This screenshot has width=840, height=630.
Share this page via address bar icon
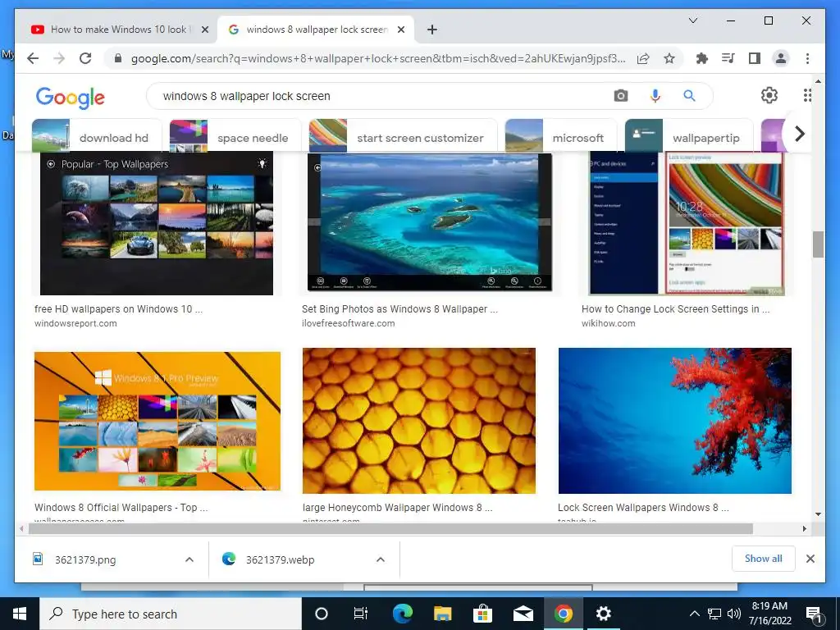pos(643,58)
